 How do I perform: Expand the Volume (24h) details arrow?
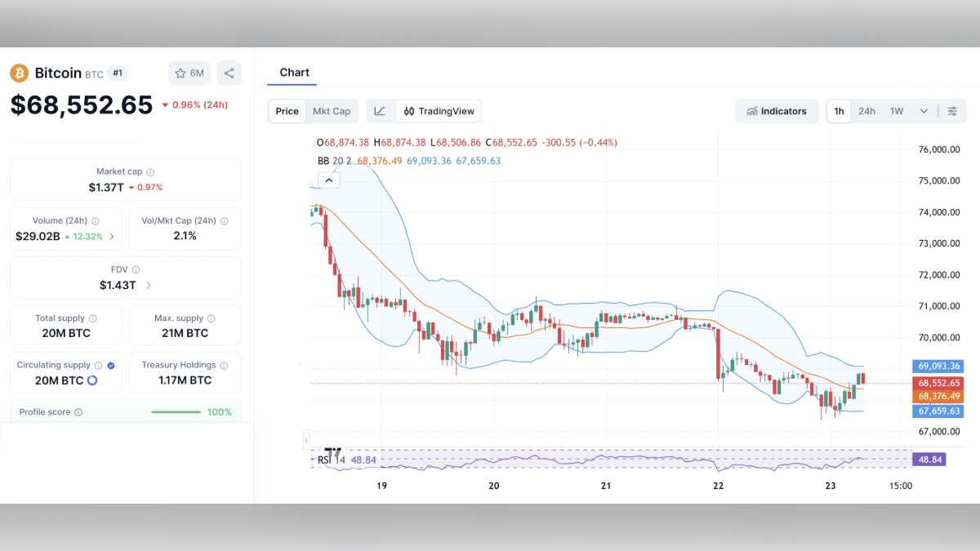[x=113, y=237]
